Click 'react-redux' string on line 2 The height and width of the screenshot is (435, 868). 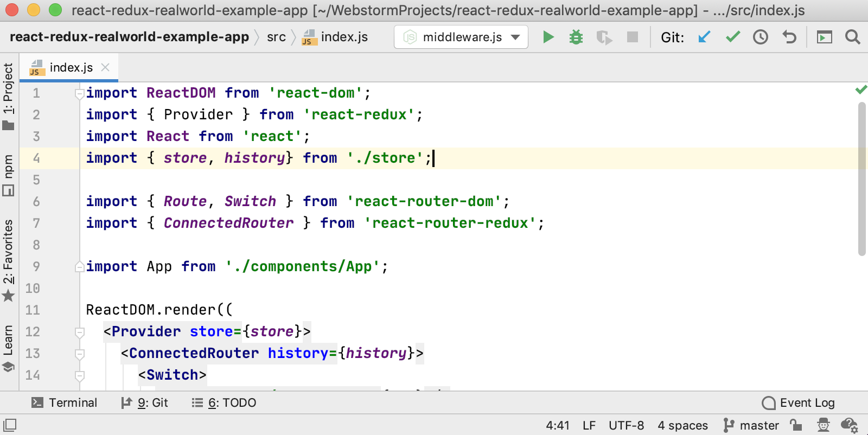point(359,114)
